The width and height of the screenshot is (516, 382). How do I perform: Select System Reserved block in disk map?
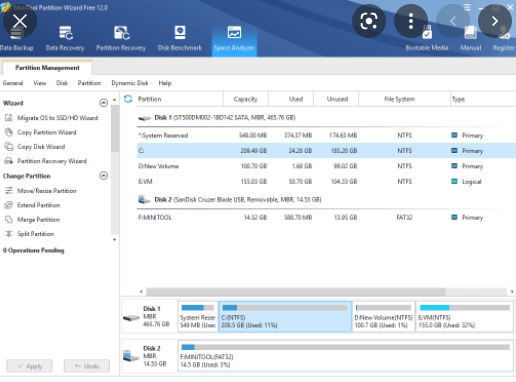click(198, 317)
